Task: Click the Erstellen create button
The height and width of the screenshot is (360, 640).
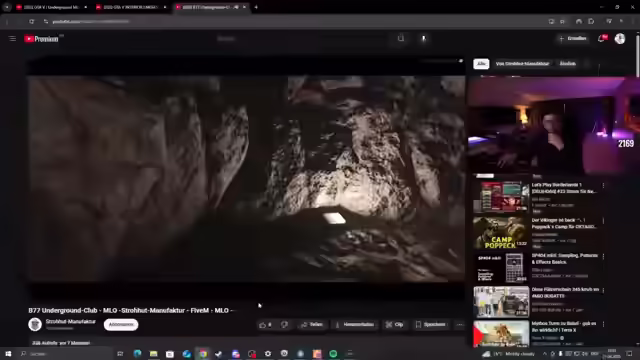Action: 573,38
